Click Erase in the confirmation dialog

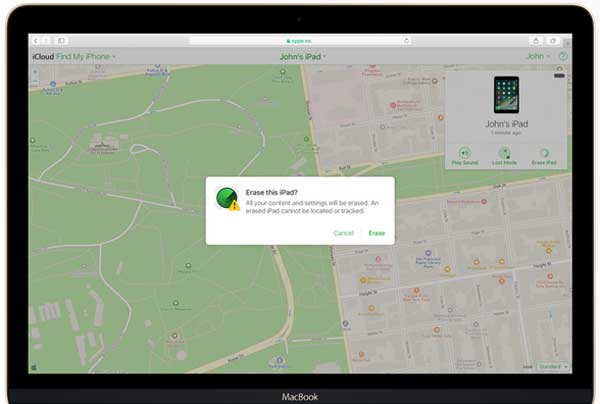(x=377, y=233)
